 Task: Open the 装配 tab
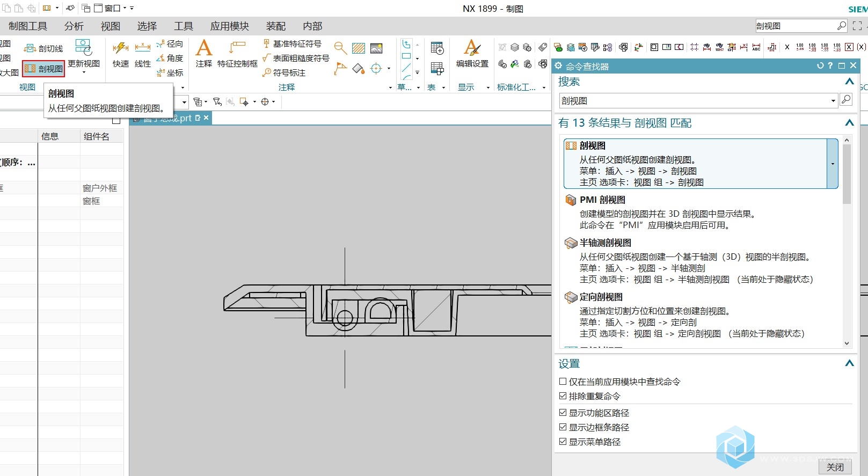point(276,26)
